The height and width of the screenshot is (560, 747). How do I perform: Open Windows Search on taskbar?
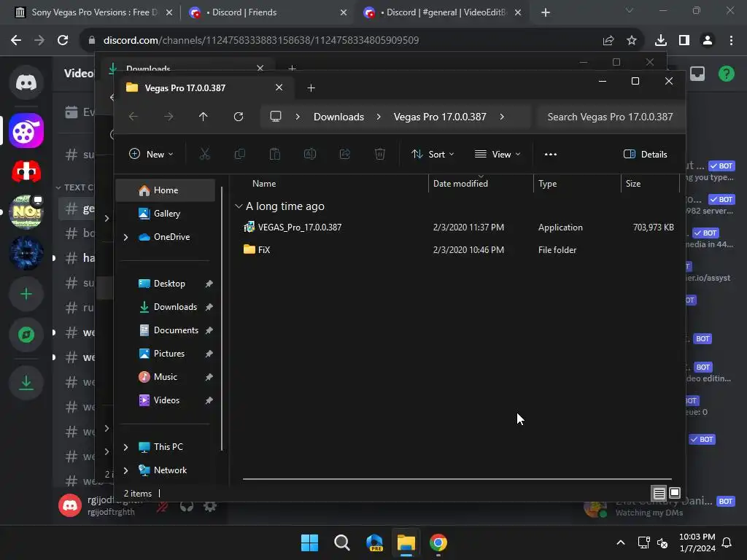pyautogui.click(x=341, y=542)
